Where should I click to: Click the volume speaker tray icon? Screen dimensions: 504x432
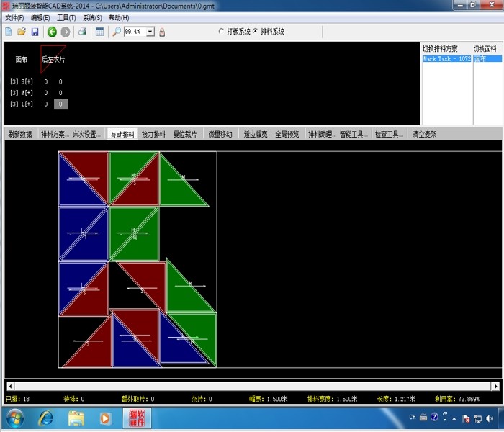pyautogui.click(x=490, y=418)
